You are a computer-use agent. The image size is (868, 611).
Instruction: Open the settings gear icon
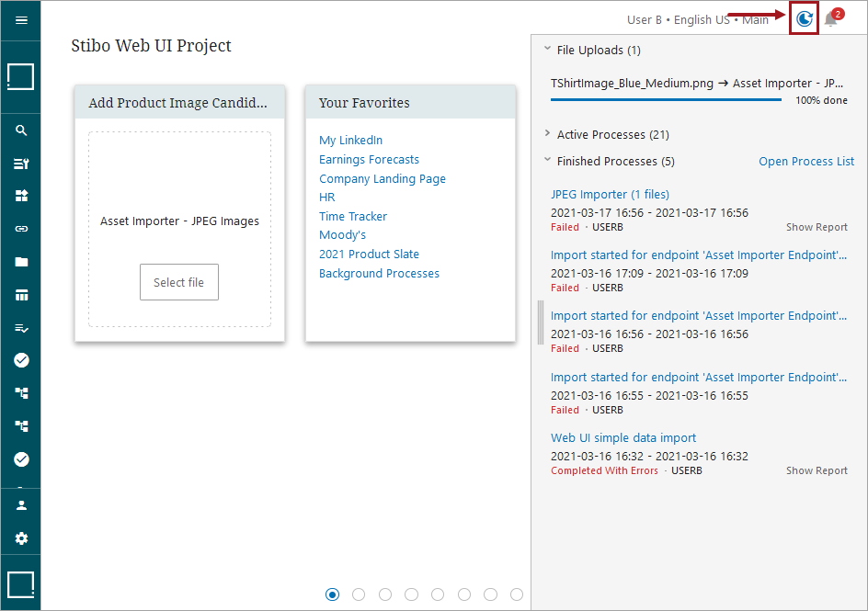[x=21, y=538]
